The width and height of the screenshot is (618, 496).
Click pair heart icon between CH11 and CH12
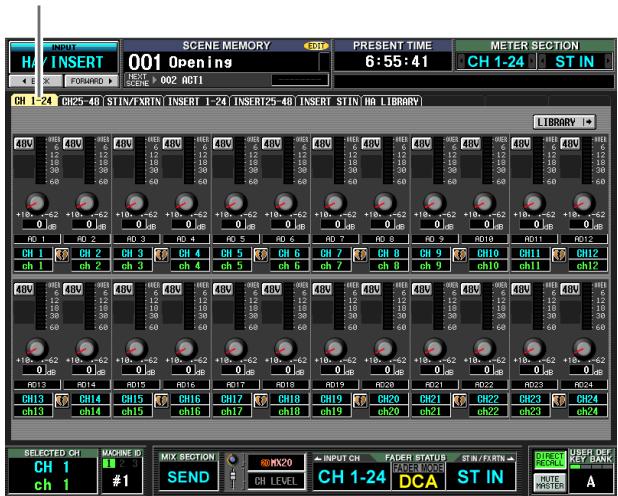click(x=559, y=255)
